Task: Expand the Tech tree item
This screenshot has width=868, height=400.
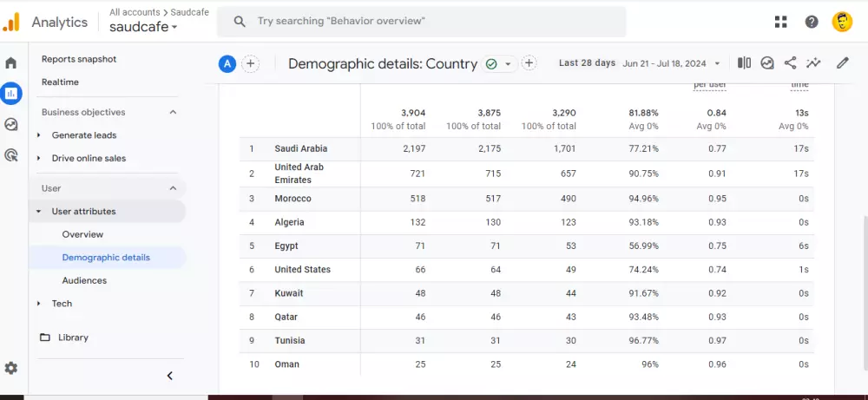Action: pyautogui.click(x=39, y=304)
